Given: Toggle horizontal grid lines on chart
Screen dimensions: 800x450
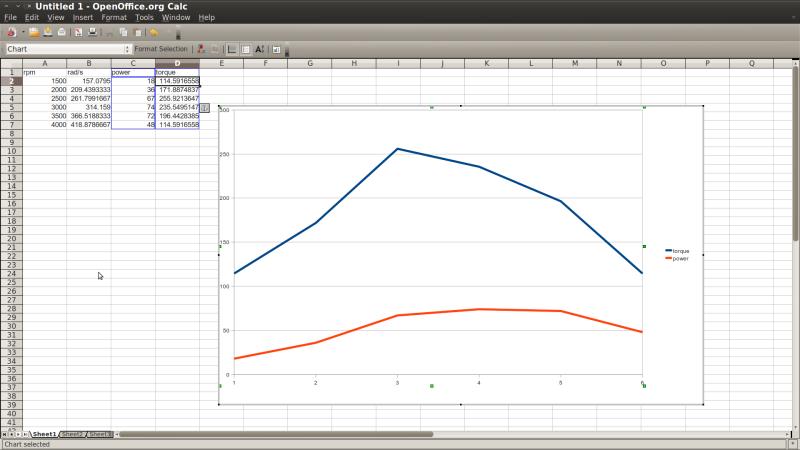Looking at the screenshot, I should click(232, 49).
